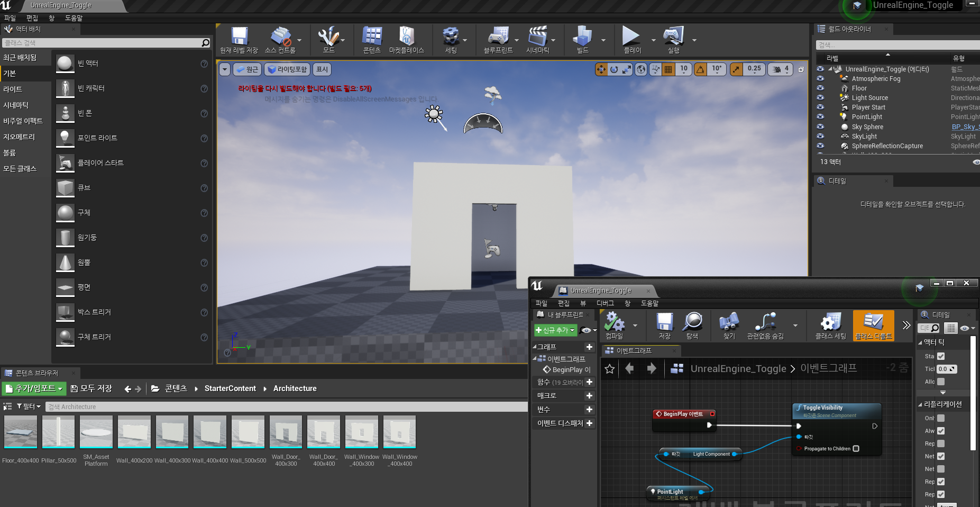Select Wall_Door_400x300 asset thumbnail
This screenshot has width=980, height=507.
[286, 432]
